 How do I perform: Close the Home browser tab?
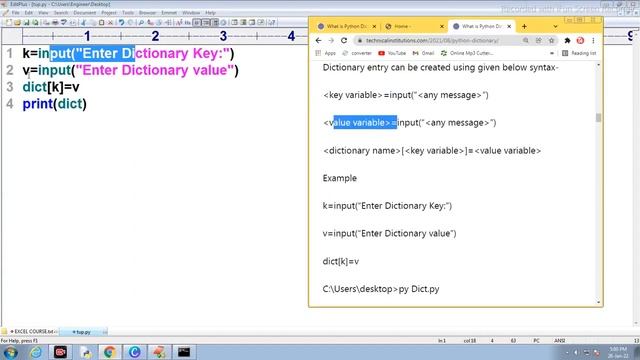point(442,27)
